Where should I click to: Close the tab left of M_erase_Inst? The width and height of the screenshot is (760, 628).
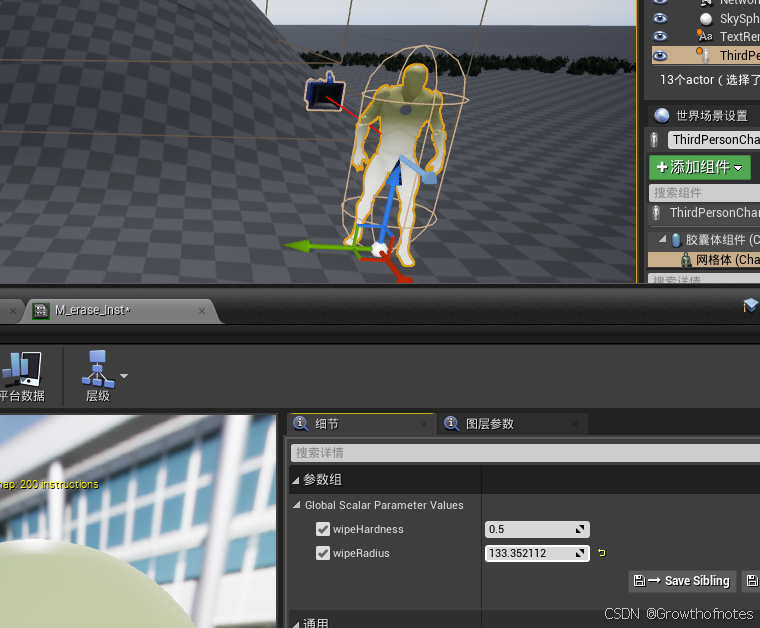click(x=13, y=311)
